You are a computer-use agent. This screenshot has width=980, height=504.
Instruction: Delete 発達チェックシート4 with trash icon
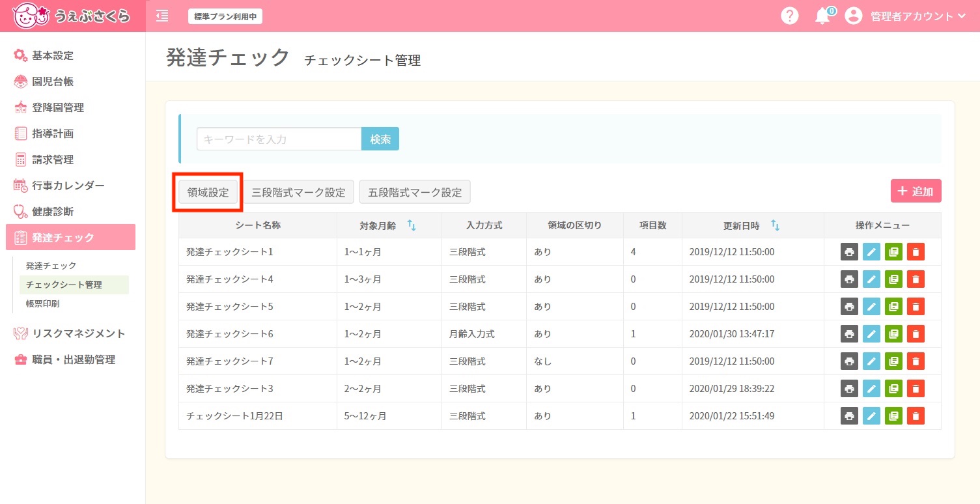(x=916, y=279)
